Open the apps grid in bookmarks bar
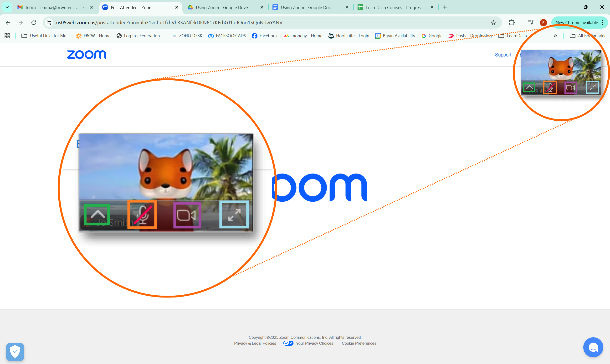The height and width of the screenshot is (364, 610). point(7,36)
